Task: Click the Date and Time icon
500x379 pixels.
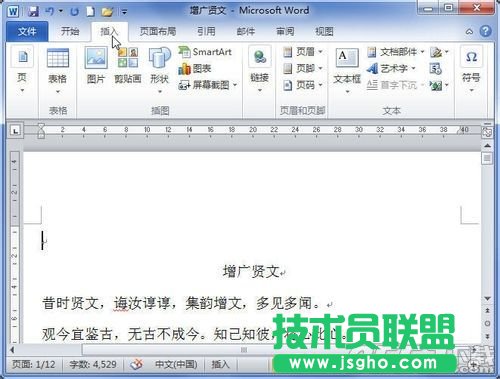Action: pos(436,69)
